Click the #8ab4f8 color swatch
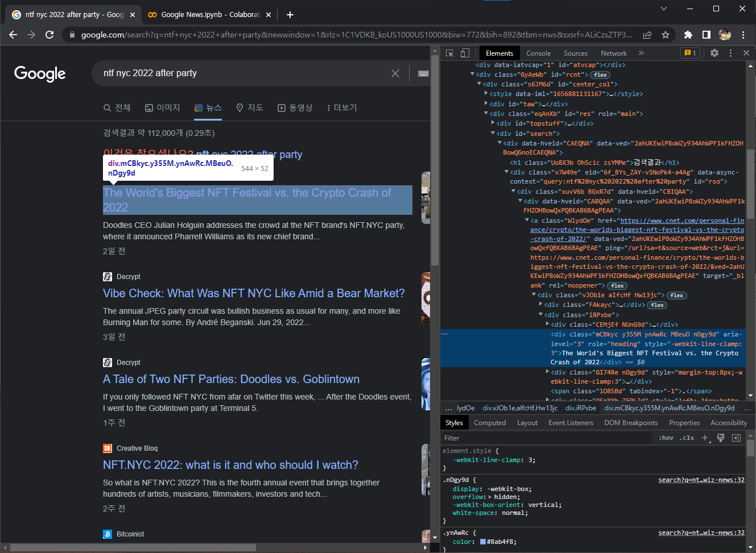The height and width of the screenshot is (553, 756). coord(483,542)
